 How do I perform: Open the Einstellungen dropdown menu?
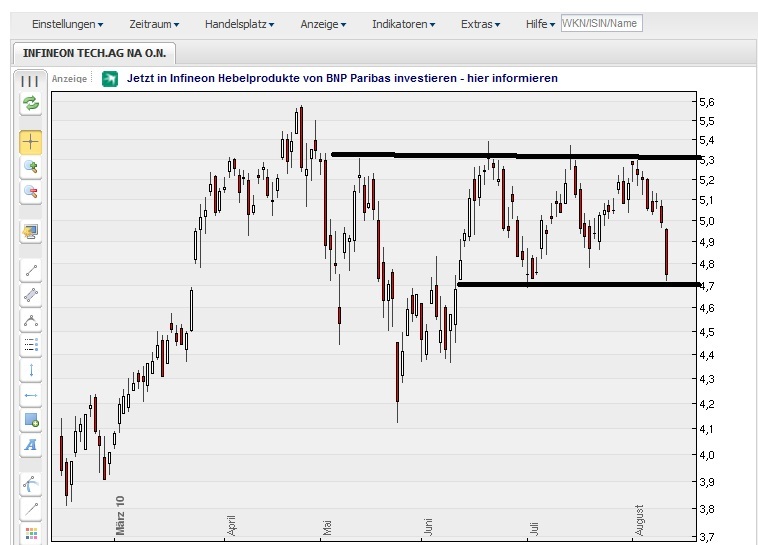click(x=67, y=24)
